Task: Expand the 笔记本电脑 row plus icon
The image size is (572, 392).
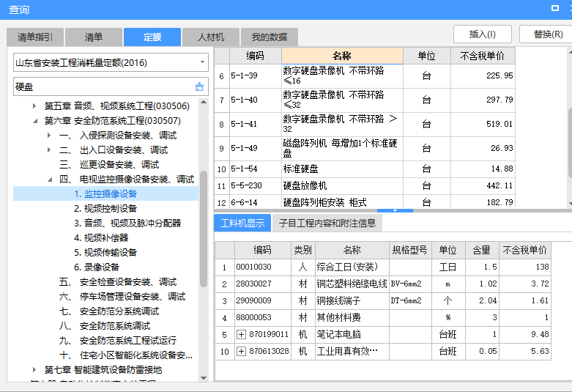Action: pos(241,334)
